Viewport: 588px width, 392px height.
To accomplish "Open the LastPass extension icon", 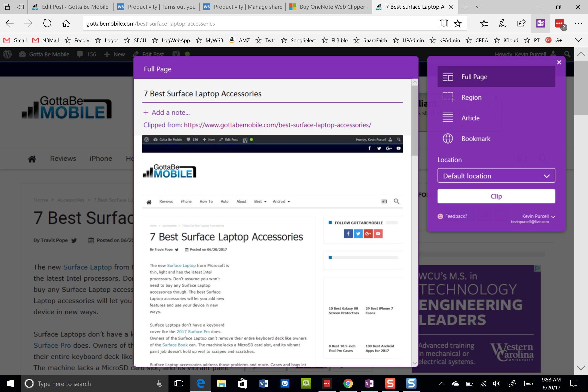I will 560,23.
